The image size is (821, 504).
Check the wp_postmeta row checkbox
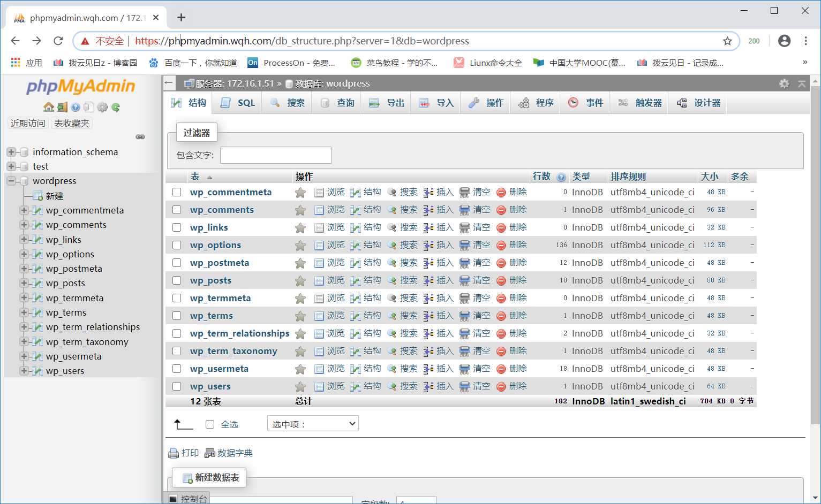tap(177, 263)
